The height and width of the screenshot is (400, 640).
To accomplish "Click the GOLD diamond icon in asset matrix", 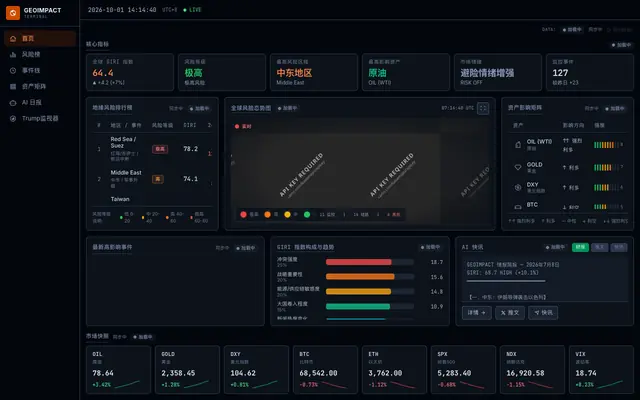I will 518,167.
